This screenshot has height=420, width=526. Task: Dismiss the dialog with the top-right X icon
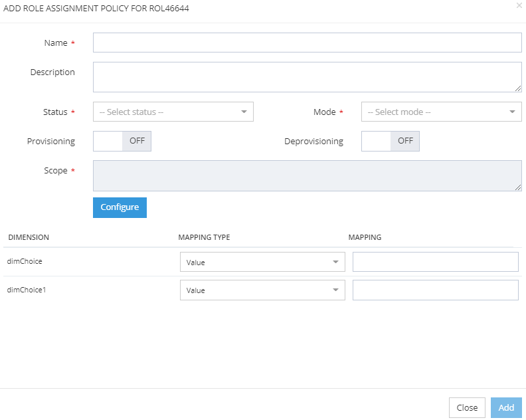(519, 5)
